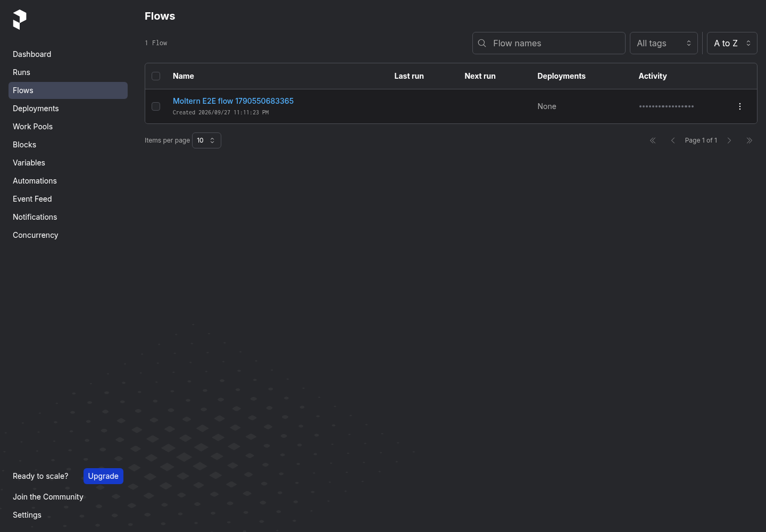Click the Name column header
766x532 pixels.
[184, 76]
